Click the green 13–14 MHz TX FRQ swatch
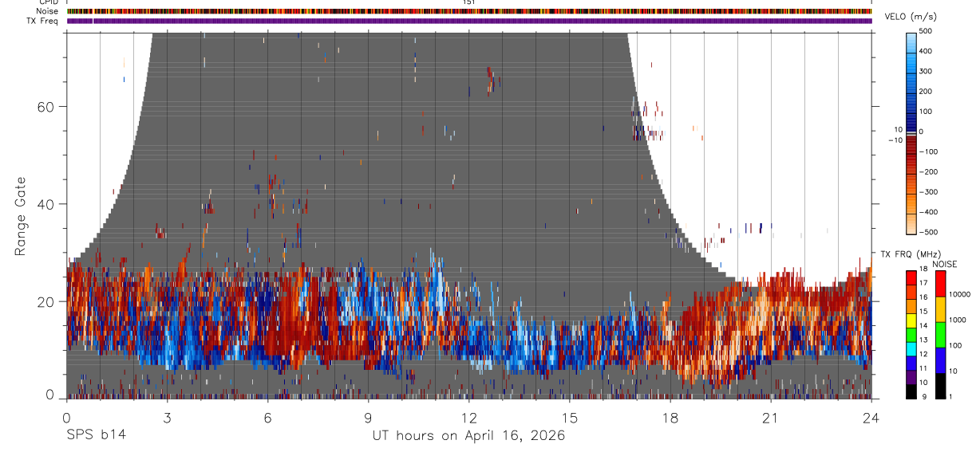The image size is (980, 452). [911, 335]
